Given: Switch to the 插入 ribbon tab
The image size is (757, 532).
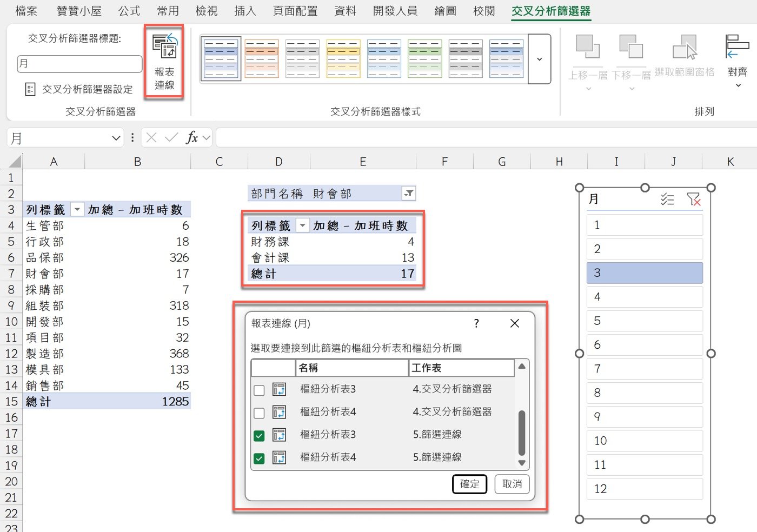Looking at the screenshot, I should (x=245, y=11).
